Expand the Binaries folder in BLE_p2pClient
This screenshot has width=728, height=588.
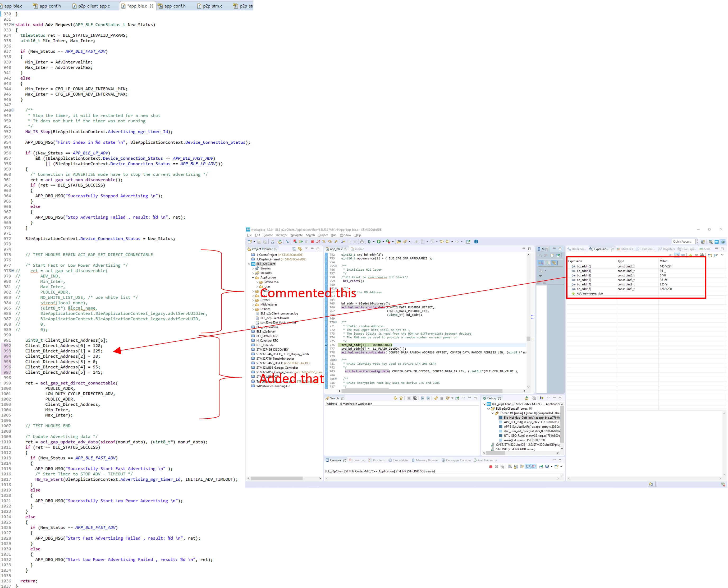[253, 268]
